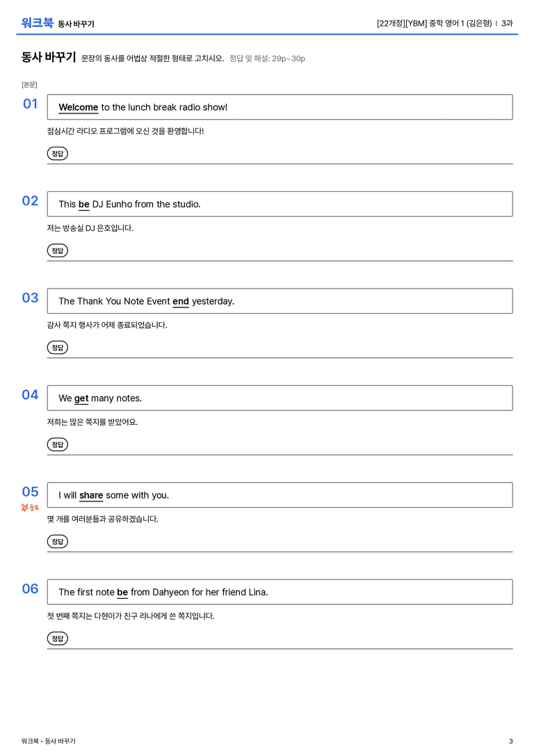Click the 정답 badge under question 02
This screenshot has width=534, height=756.
point(57,250)
